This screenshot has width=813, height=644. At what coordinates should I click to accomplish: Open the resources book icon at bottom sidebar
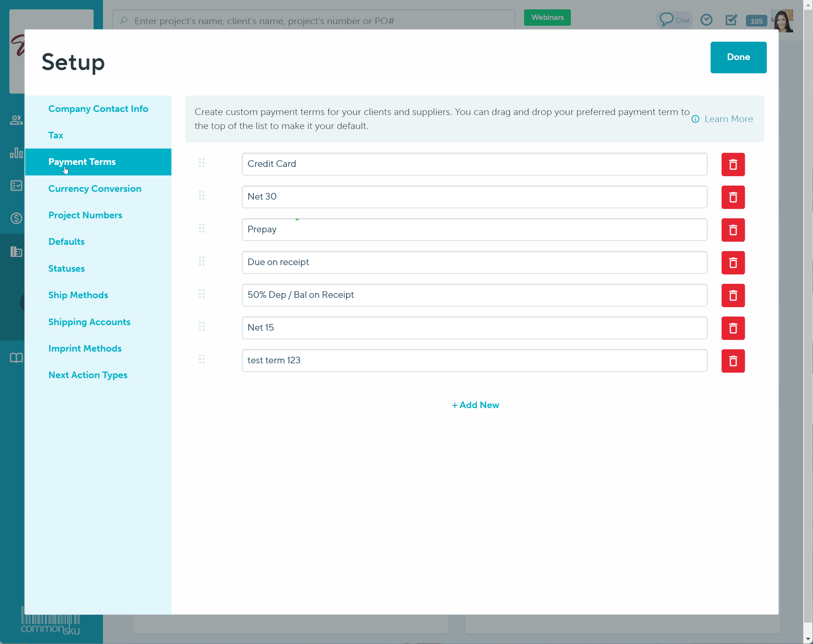pos(16,358)
